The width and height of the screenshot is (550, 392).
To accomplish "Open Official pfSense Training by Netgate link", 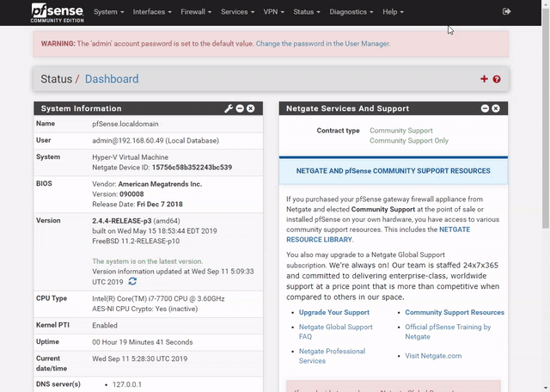I will (448, 332).
